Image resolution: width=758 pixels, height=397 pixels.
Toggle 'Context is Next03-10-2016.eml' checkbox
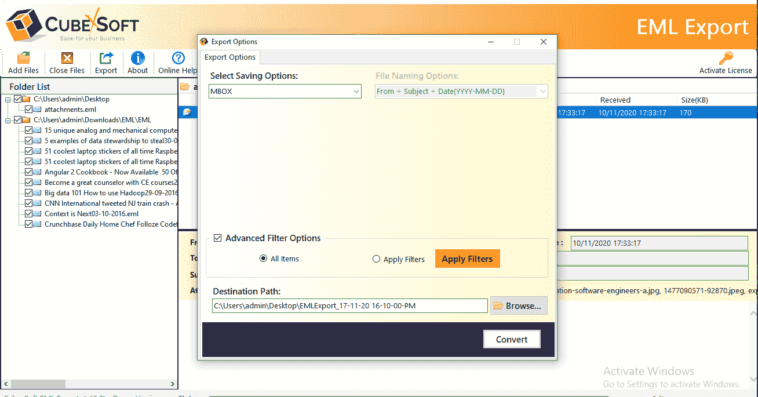(x=29, y=213)
